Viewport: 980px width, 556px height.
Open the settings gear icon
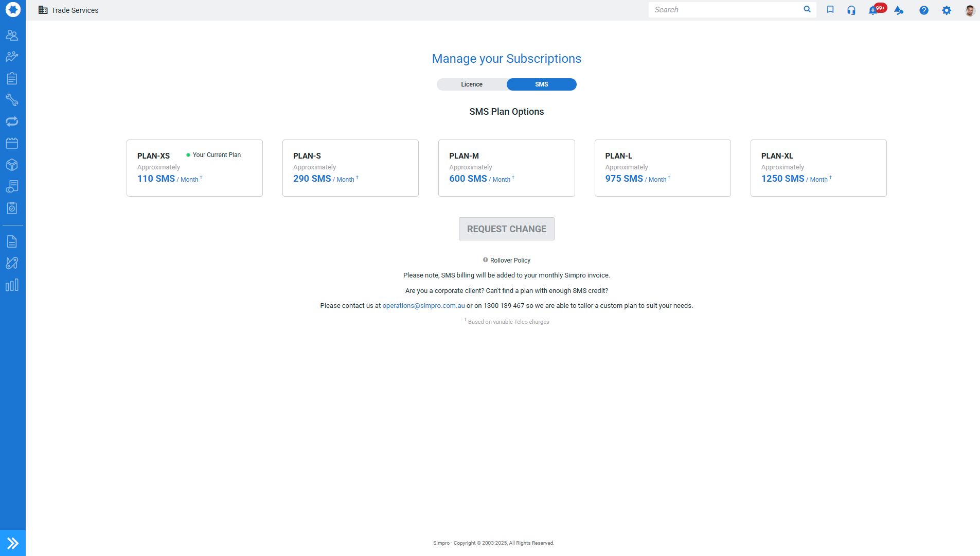(947, 10)
